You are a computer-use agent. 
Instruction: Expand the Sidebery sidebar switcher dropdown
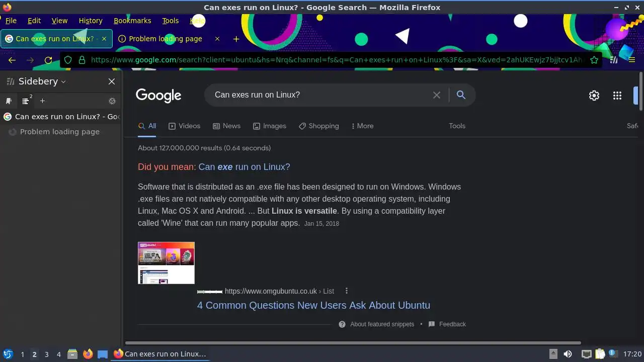(63, 81)
